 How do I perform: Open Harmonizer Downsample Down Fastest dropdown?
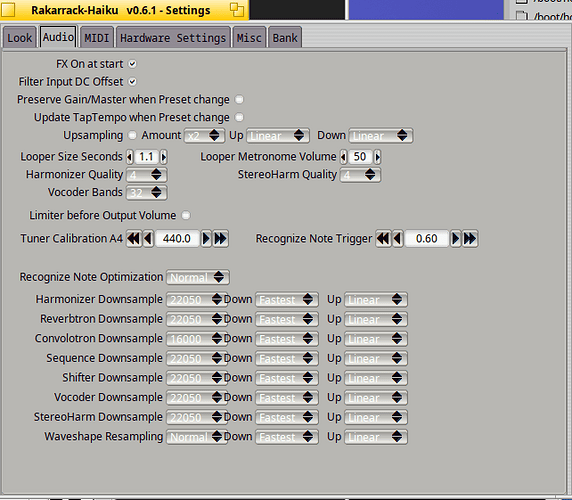[287, 300]
